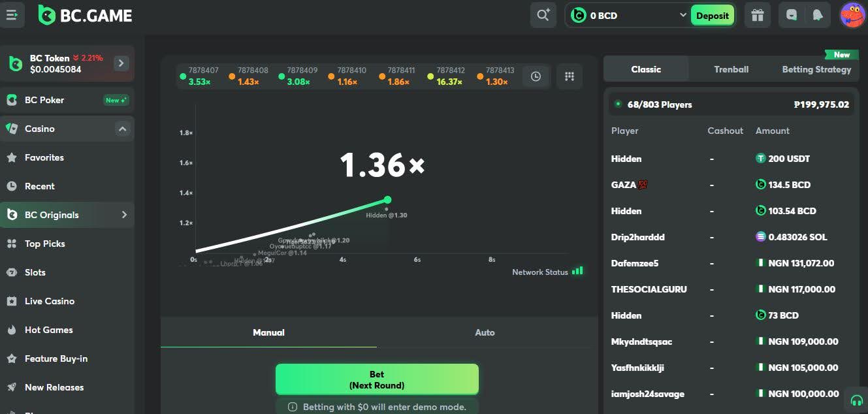The height and width of the screenshot is (414, 868).
Task: Click the green Deposit button
Action: pos(712,16)
